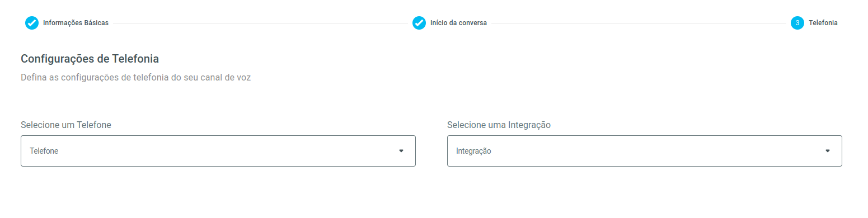Click the Configurações de Telefonia heading

pos(90,59)
